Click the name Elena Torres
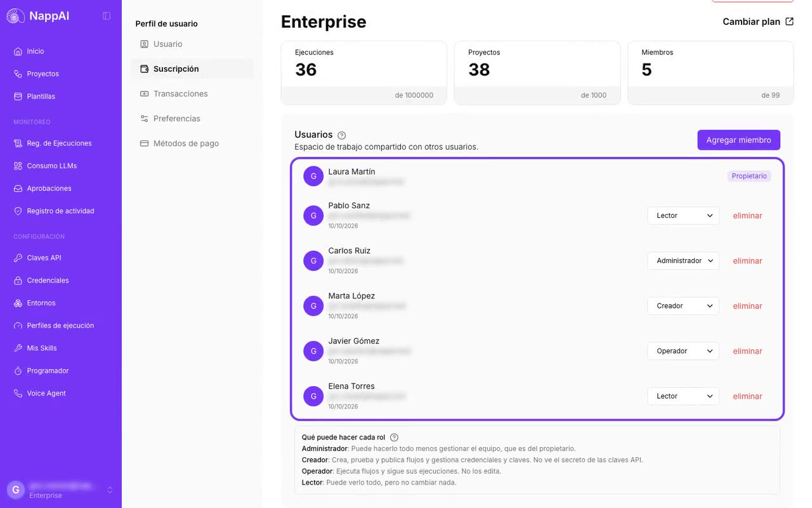The width and height of the screenshot is (812, 508). [x=351, y=386]
